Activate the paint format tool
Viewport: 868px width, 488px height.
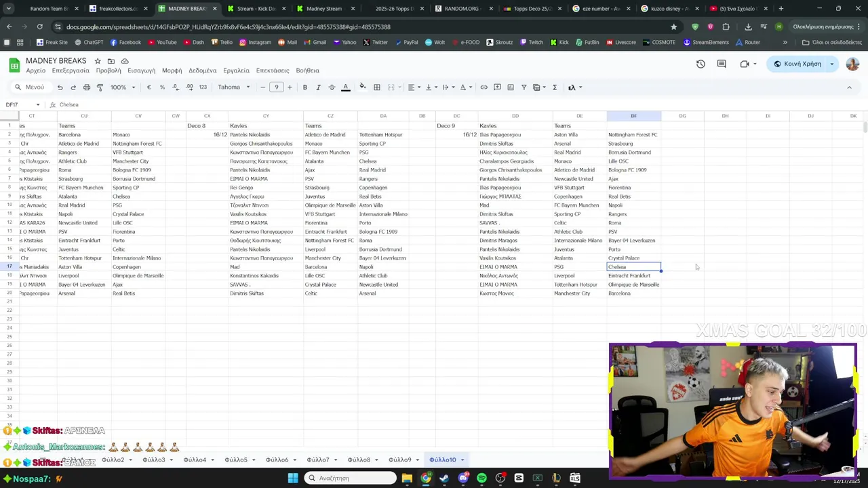(x=100, y=87)
